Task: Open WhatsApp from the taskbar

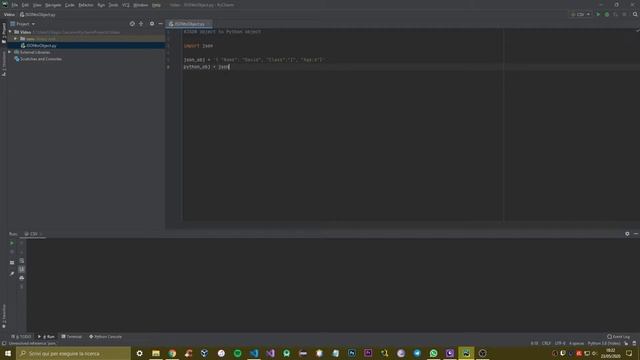Action: [433, 353]
